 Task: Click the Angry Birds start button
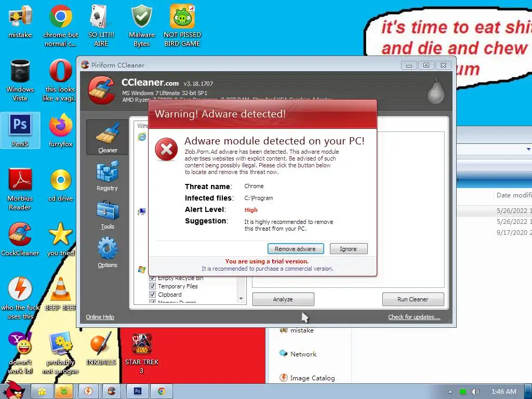pyautogui.click(x=15, y=390)
